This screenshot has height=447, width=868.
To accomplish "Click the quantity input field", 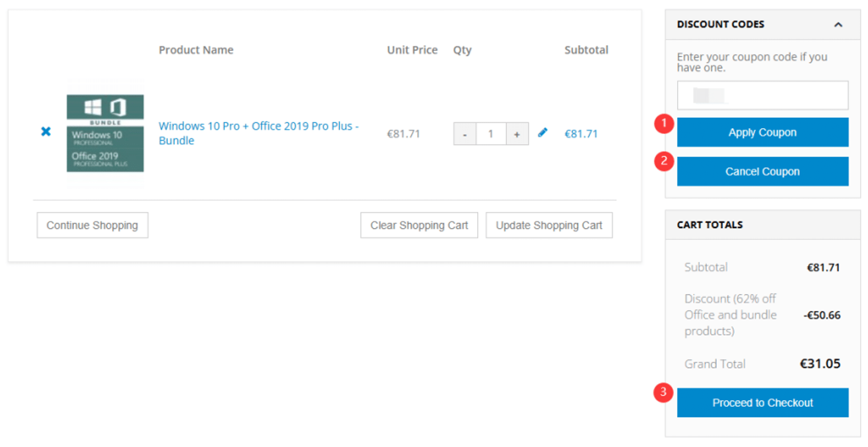I will [490, 134].
